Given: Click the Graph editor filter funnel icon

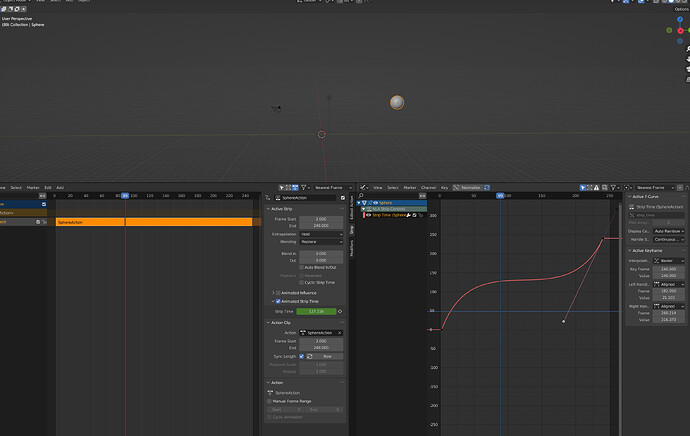Looking at the screenshot, I should click(x=613, y=187).
